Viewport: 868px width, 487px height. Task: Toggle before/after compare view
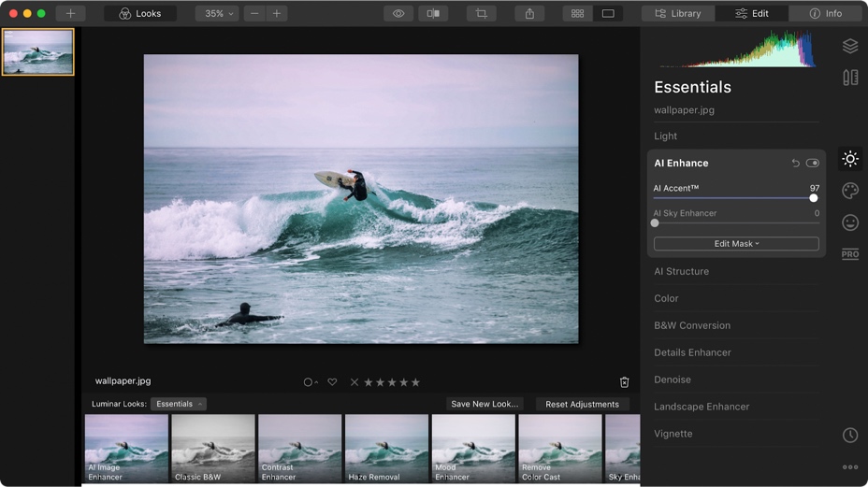[x=433, y=13]
